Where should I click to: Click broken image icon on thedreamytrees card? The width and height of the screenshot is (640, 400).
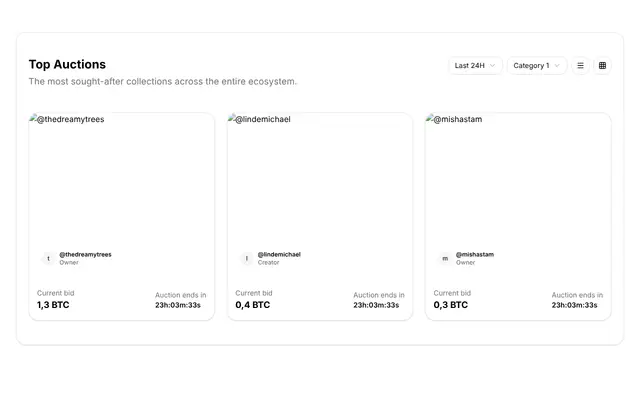pos(33,118)
